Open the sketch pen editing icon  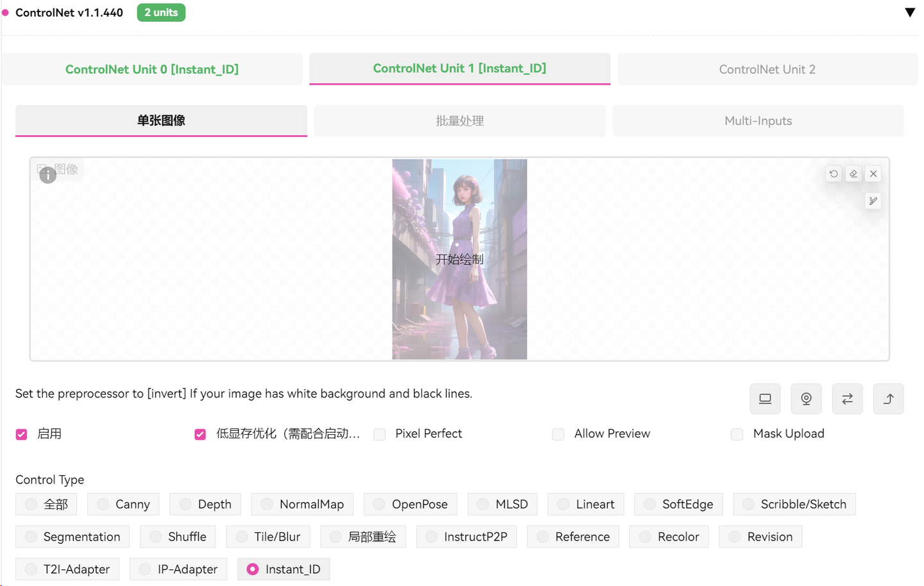coord(873,201)
